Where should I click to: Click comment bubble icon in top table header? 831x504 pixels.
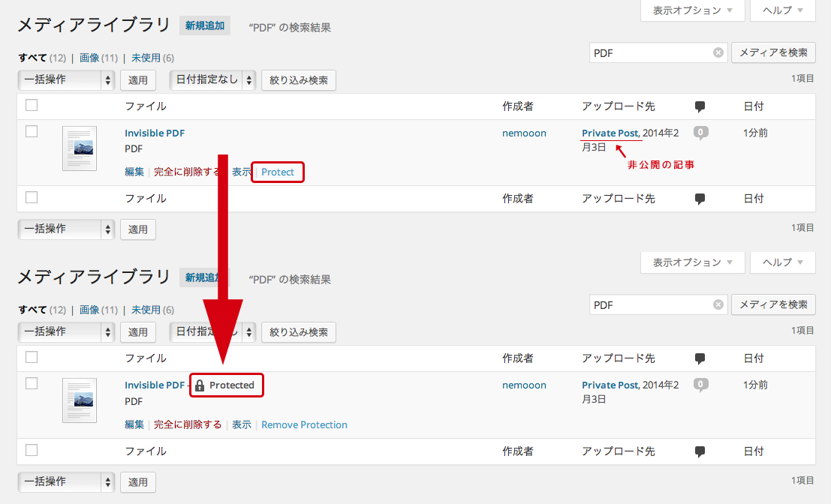point(700,106)
